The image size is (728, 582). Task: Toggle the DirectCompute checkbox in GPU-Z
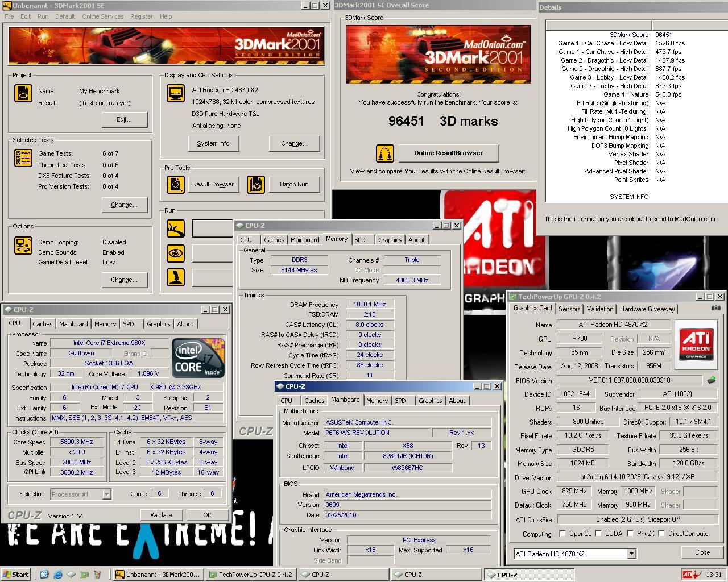pyautogui.click(x=661, y=534)
